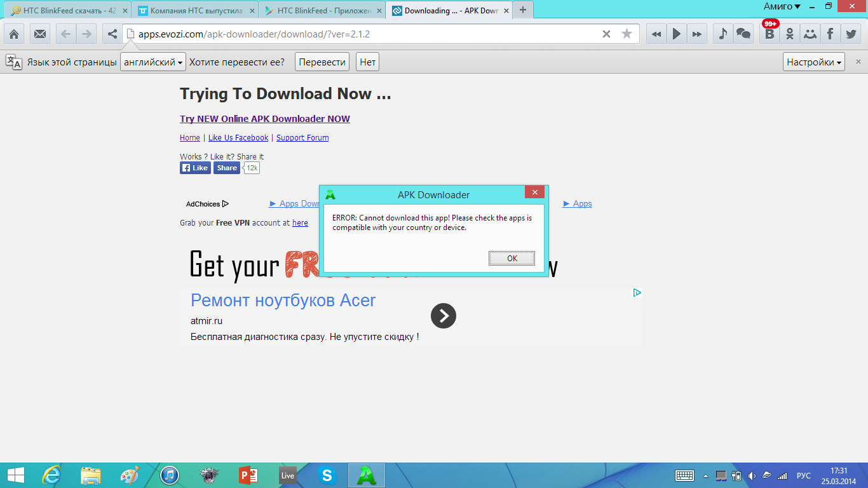This screenshot has width=868, height=488.
Task: Open iTunes from the taskbar
Action: pyautogui.click(x=170, y=475)
